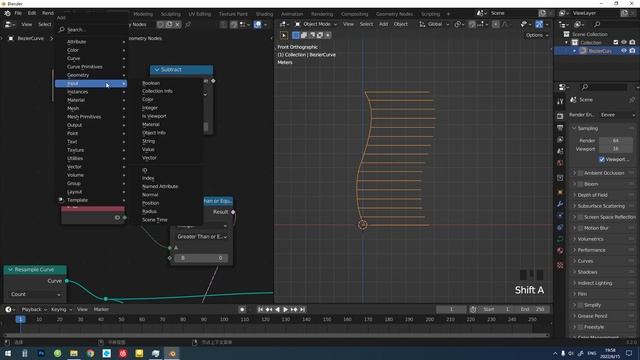This screenshot has height=360, width=640.
Task: Open Keying dropdown in timeline
Action: [x=60, y=309]
